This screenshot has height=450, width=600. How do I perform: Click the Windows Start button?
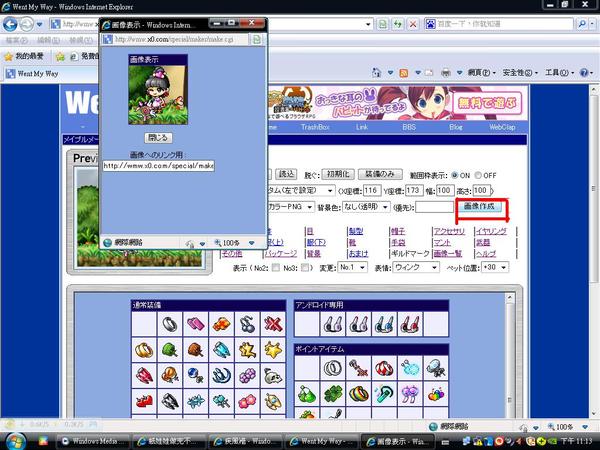(x=15, y=441)
